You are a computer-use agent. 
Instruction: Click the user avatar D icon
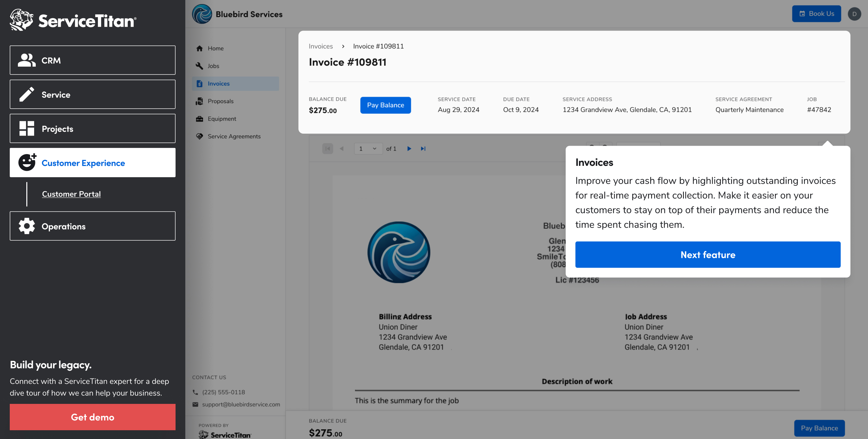pyautogui.click(x=854, y=14)
